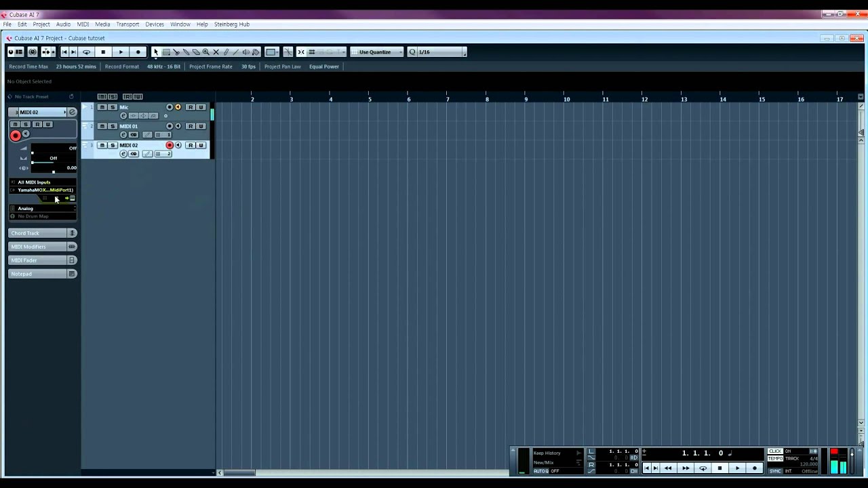Screen dimensions: 868x488
Task: Mute the Mic track
Action: tap(102, 107)
